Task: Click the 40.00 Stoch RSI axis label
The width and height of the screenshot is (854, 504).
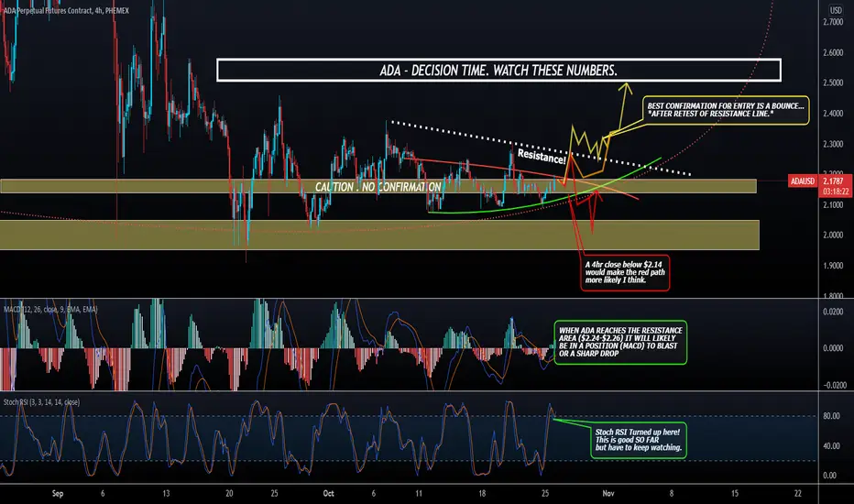Action: [x=831, y=445]
